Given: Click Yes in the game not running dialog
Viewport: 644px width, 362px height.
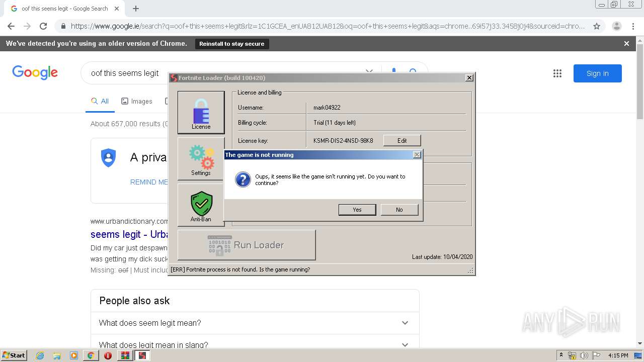Looking at the screenshot, I should coord(357,210).
